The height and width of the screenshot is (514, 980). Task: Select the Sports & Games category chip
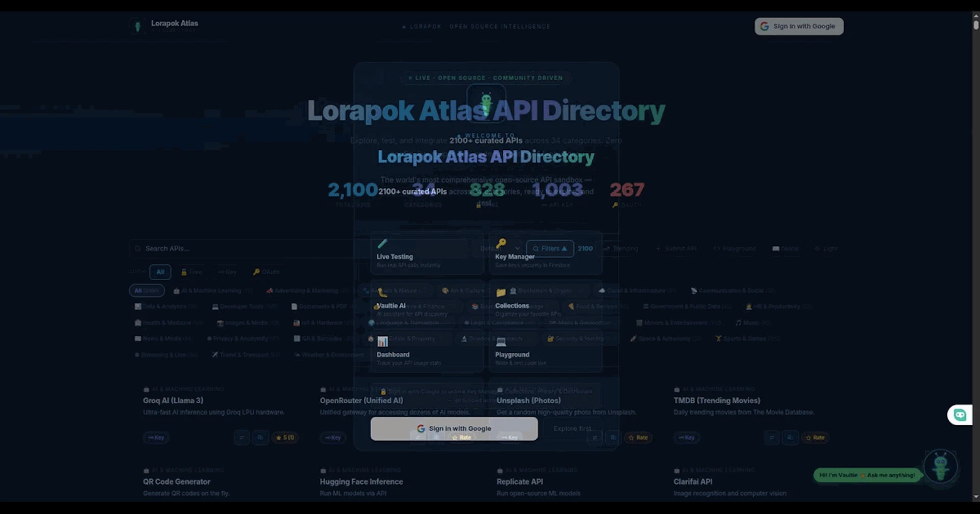748,338
